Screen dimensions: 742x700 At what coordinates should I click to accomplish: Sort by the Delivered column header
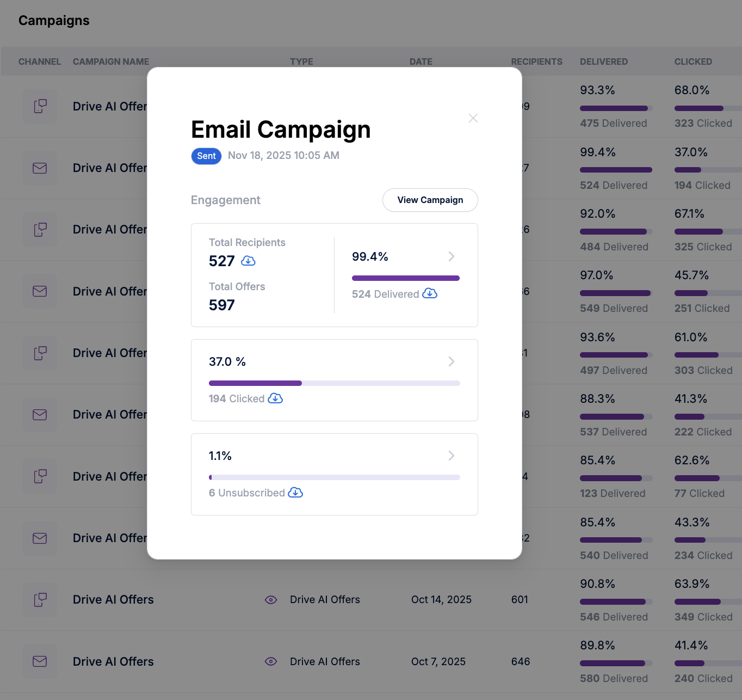pos(603,62)
